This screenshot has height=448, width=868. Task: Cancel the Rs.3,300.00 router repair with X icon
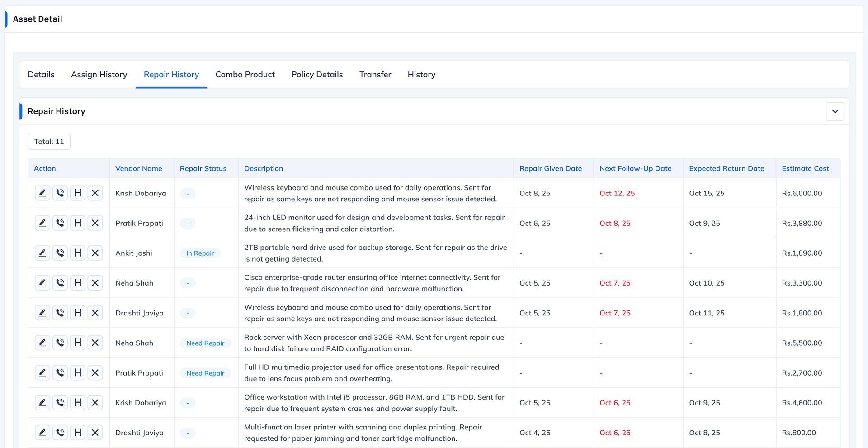coord(95,283)
